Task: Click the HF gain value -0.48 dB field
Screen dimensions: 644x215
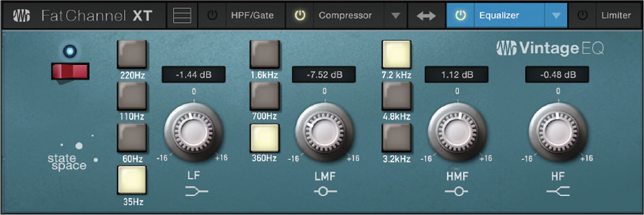Action: click(557, 75)
